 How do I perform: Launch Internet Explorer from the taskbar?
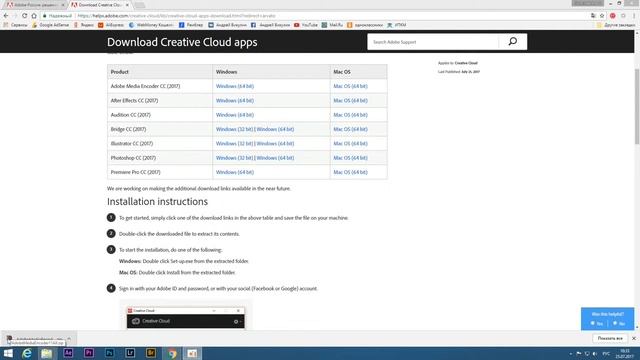click(x=27, y=353)
